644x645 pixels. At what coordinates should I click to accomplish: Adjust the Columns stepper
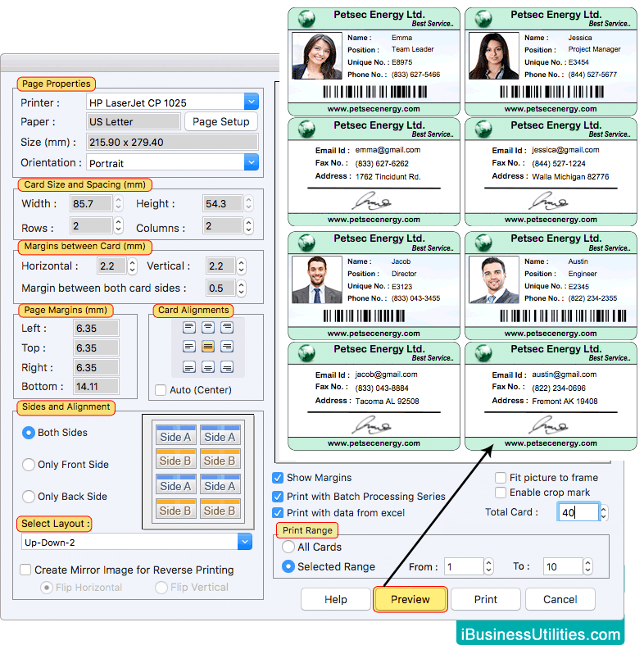(249, 226)
